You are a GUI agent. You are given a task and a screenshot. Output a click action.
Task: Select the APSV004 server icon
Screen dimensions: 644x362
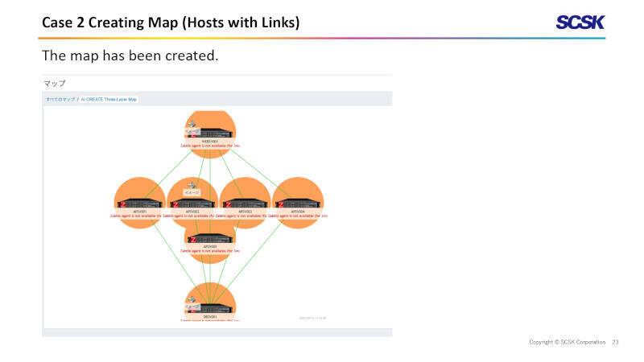point(297,204)
